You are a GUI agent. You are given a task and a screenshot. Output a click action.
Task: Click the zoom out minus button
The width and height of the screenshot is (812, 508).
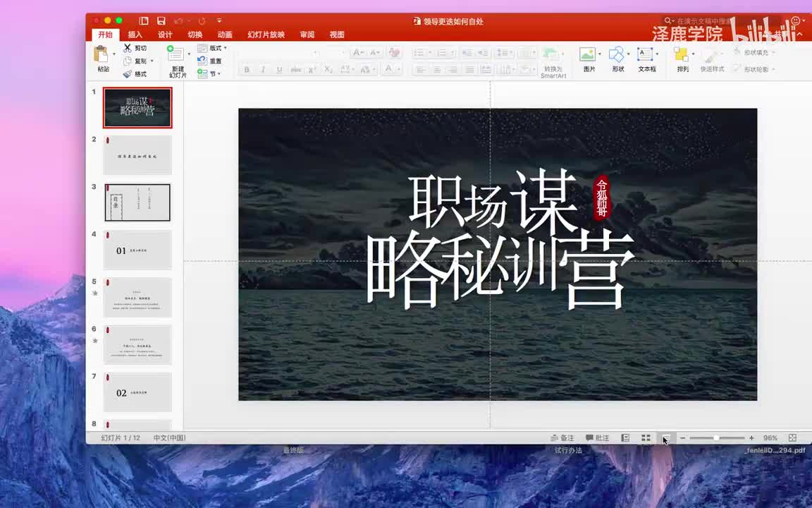[682, 438]
